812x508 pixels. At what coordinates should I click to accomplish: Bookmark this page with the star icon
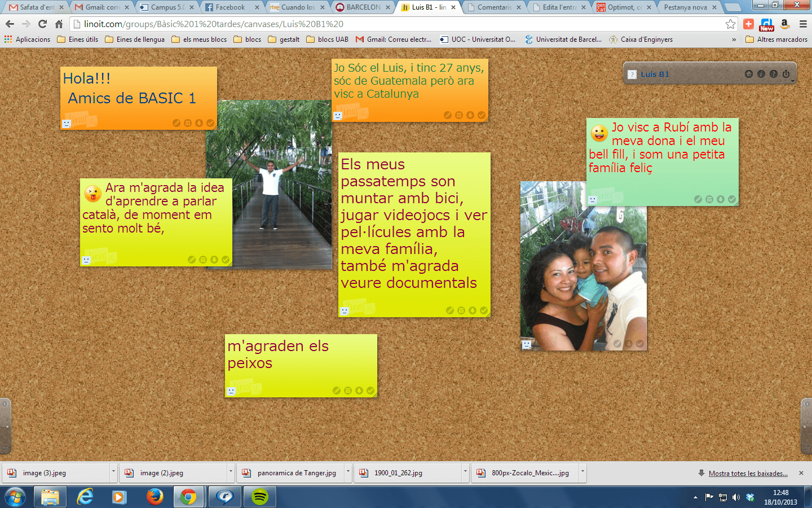(731, 24)
